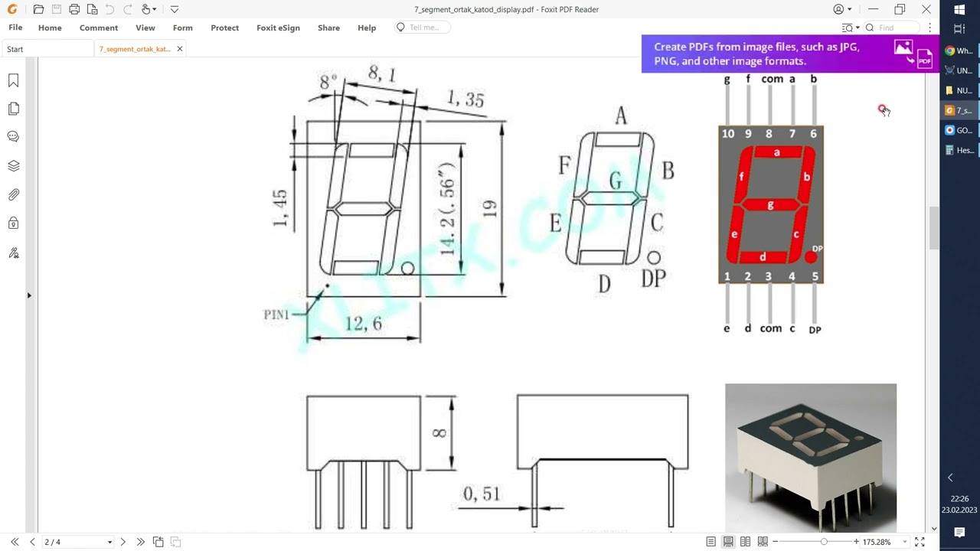Open the page number dropdown

[x=109, y=542]
